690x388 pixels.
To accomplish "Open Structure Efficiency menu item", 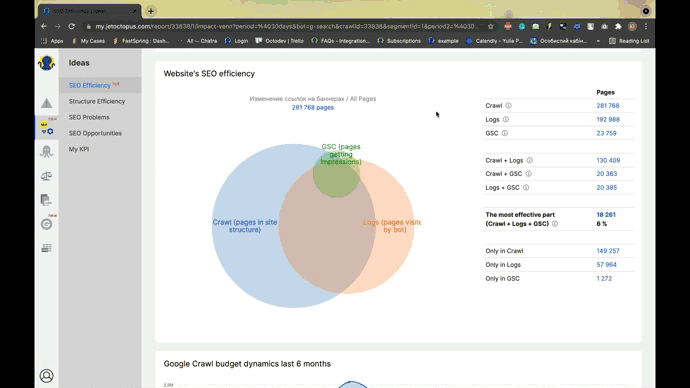I will [x=97, y=101].
